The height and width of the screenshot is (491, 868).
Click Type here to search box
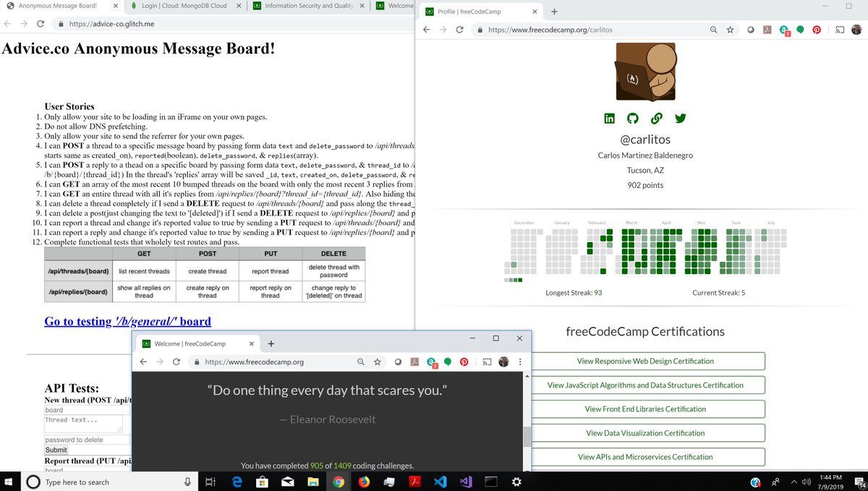pyautogui.click(x=109, y=482)
